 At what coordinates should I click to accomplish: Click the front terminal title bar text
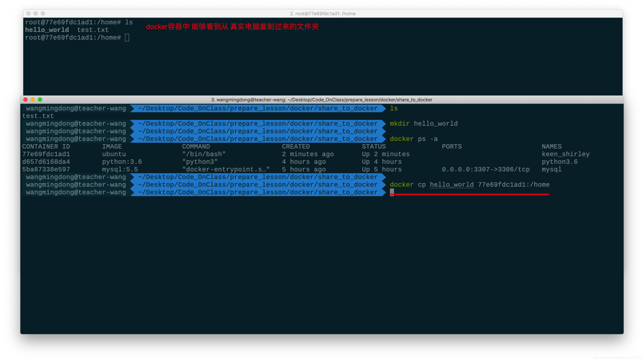point(322,100)
